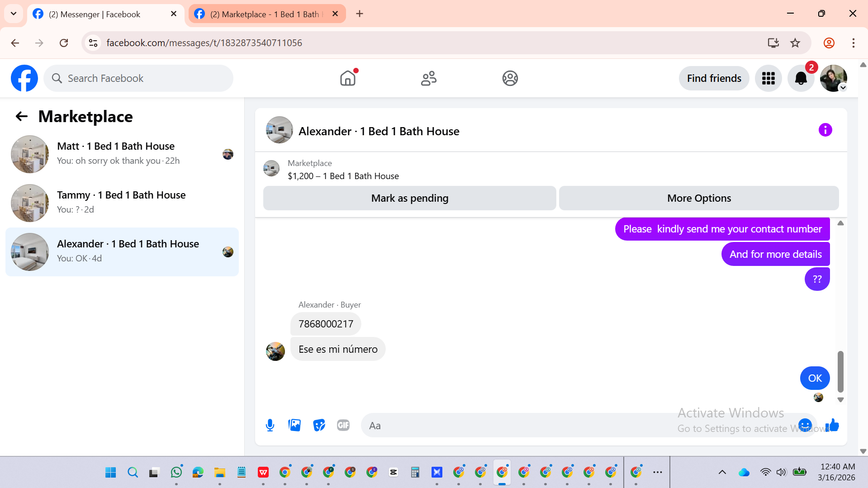This screenshot has width=868, height=488.
Task: Switch to the Messenger | Facebook tab
Action: click(105, 14)
